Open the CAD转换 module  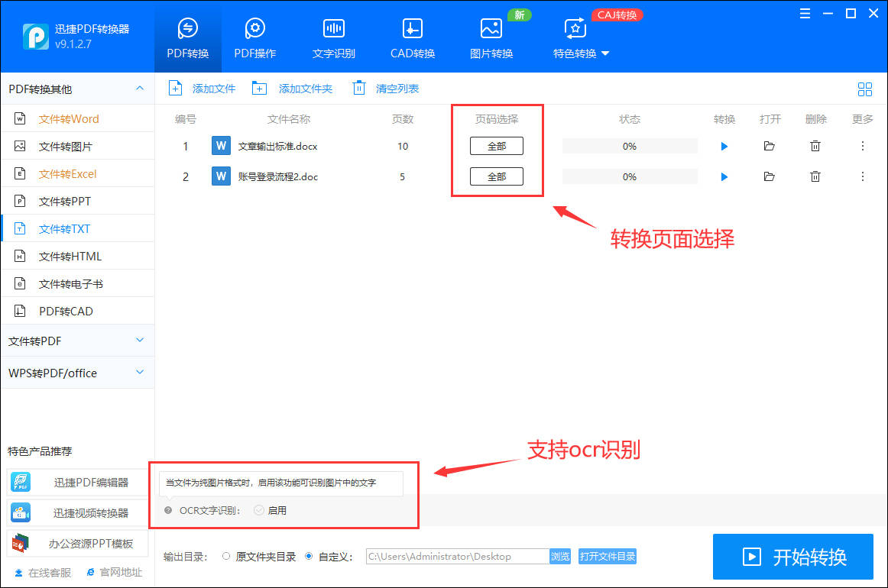click(413, 38)
